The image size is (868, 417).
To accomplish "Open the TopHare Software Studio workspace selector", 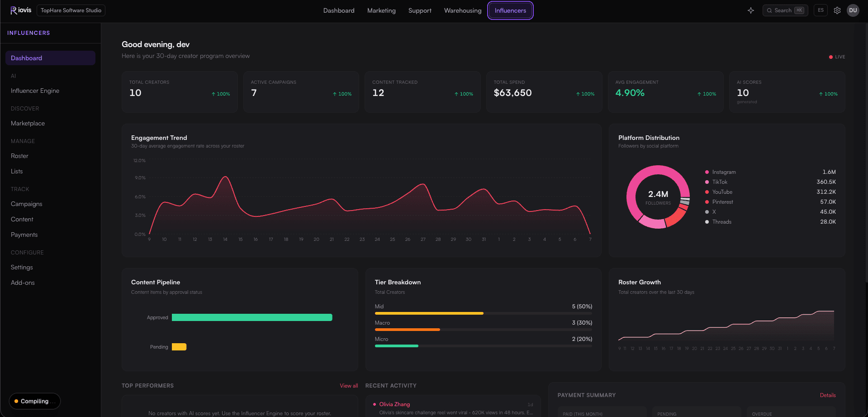I will point(71,10).
